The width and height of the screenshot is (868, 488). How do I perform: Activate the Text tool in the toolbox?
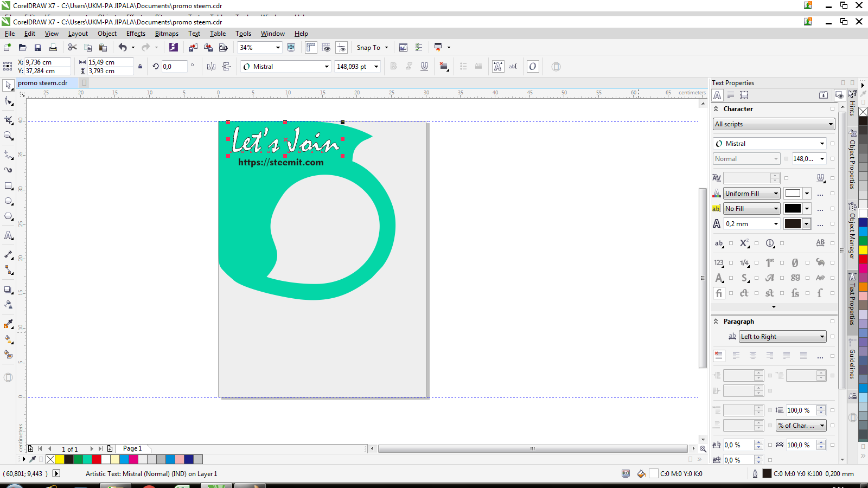8,235
